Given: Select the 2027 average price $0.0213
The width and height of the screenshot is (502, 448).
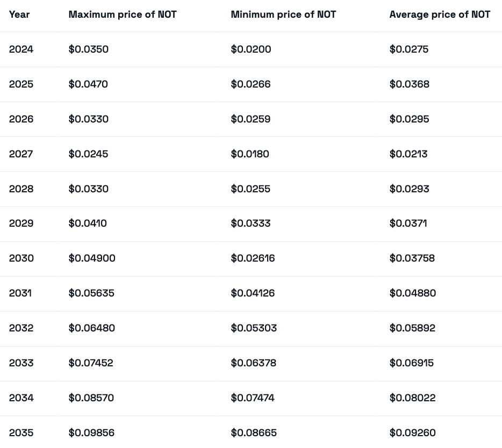Looking at the screenshot, I should click(x=408, y=154).
